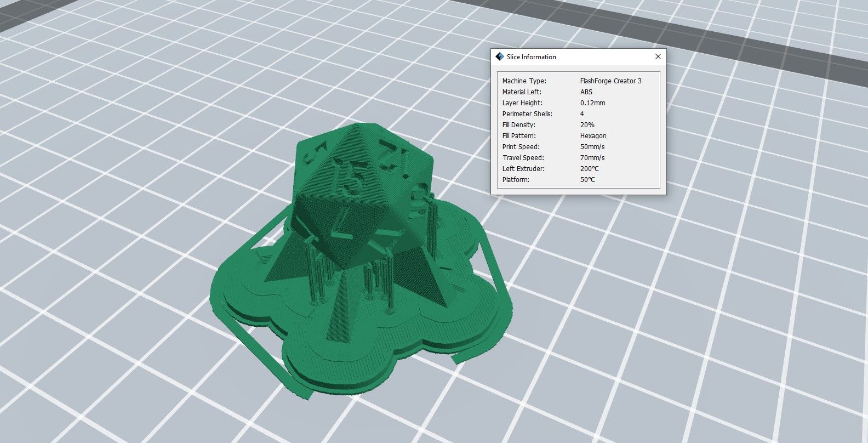Select the FlashForge Creator 3 machine value
Screen dimensions: 868x443
pos(610,81)
